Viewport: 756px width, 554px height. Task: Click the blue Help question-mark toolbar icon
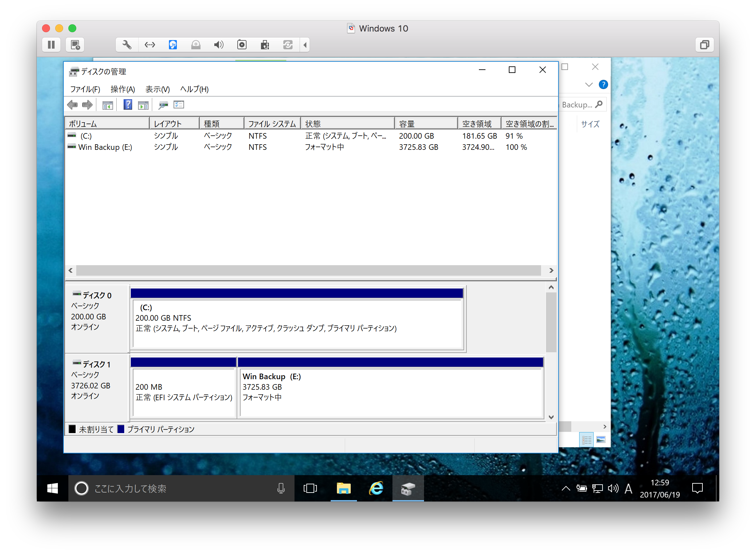point(128,105)
